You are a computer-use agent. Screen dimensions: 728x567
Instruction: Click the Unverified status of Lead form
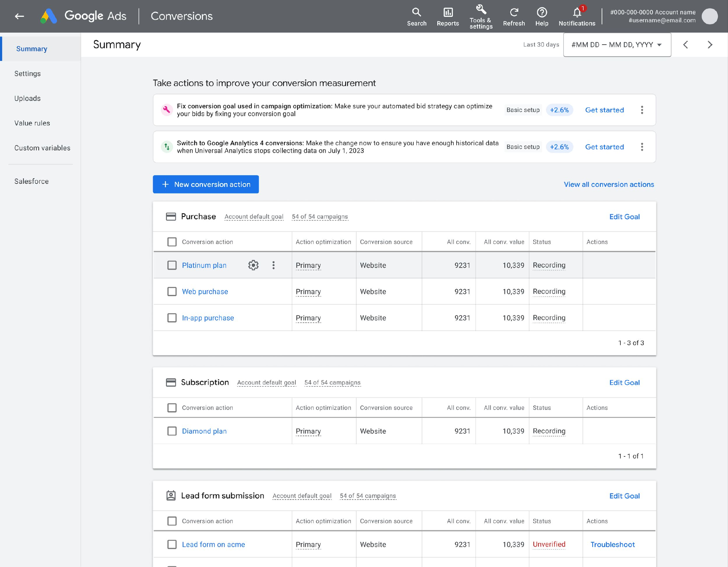[x=549, y=544]
